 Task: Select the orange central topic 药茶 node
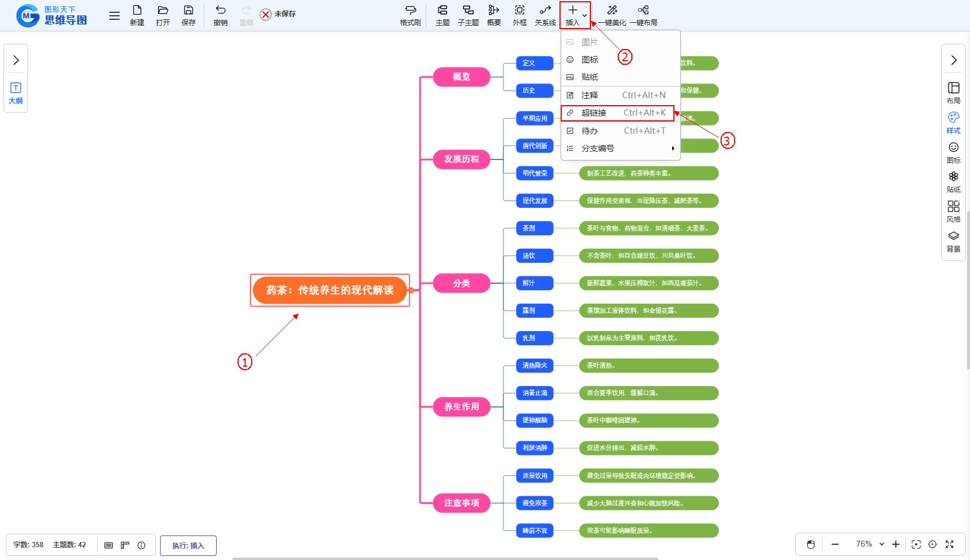[x=330, y=290]
